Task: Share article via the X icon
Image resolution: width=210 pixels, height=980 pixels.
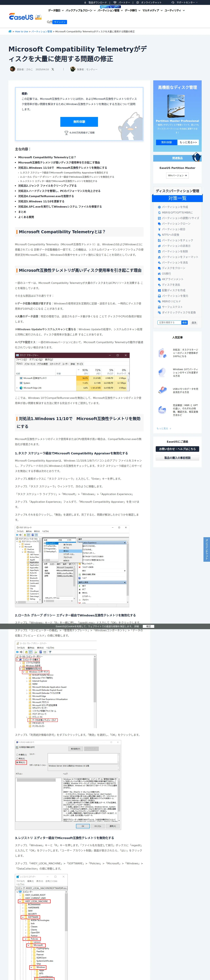Action: (53, 69)
